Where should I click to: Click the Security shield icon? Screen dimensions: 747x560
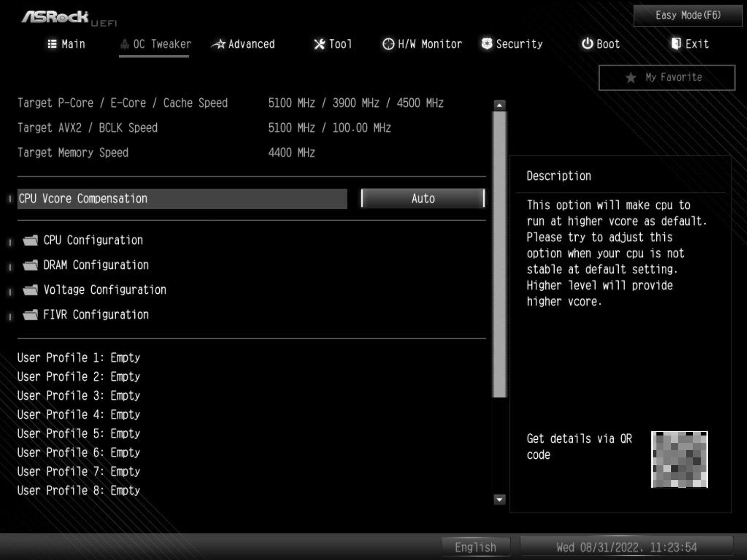487,43
